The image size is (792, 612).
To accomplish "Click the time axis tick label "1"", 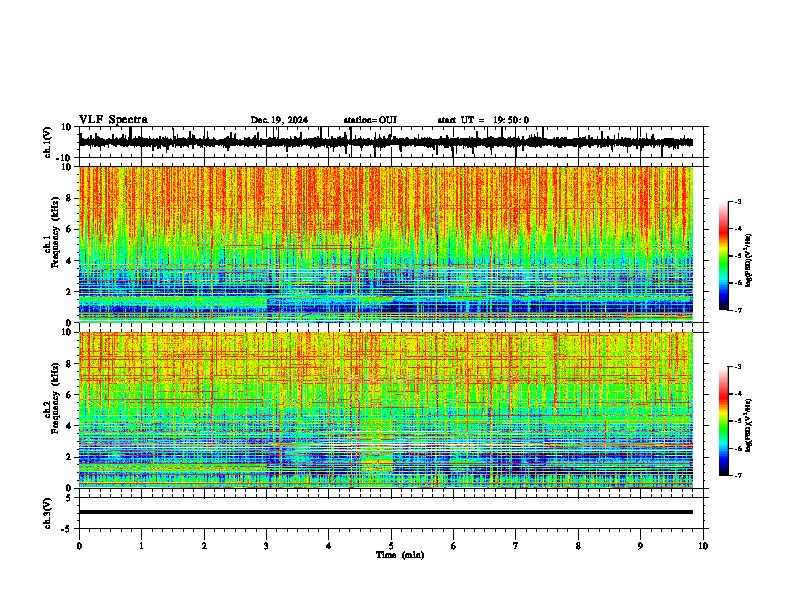I will (x=141, y=546).
